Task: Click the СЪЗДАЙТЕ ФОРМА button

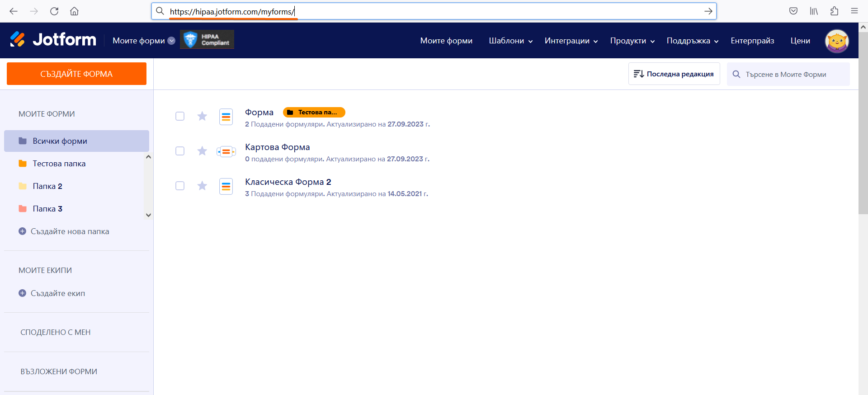Action: click(76, 74)
